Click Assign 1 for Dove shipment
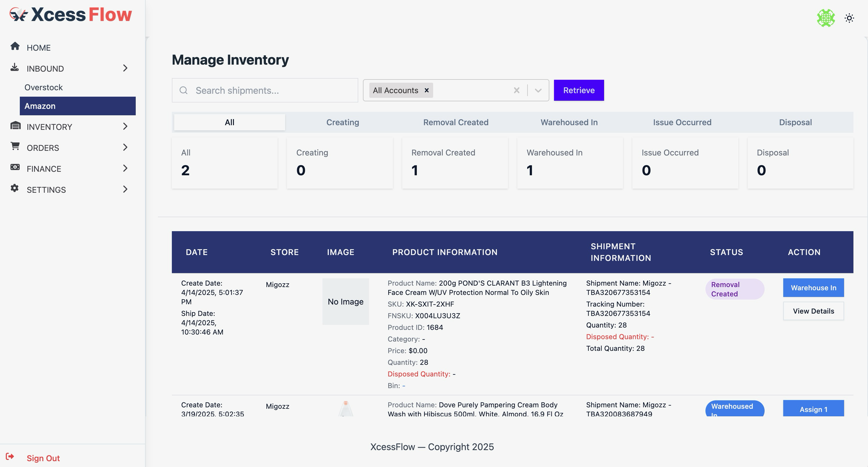 (x=814, y=408)
